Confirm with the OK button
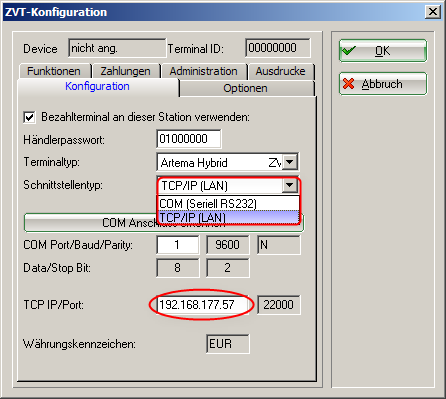Viewport: 446px width, 399px height. click(383, 51)
